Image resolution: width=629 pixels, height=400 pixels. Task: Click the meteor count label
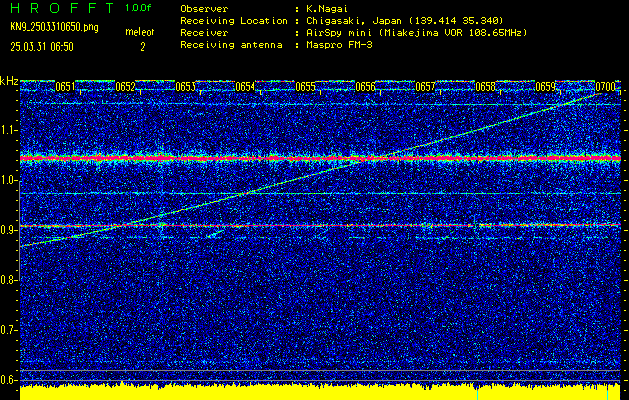(140, 32)
